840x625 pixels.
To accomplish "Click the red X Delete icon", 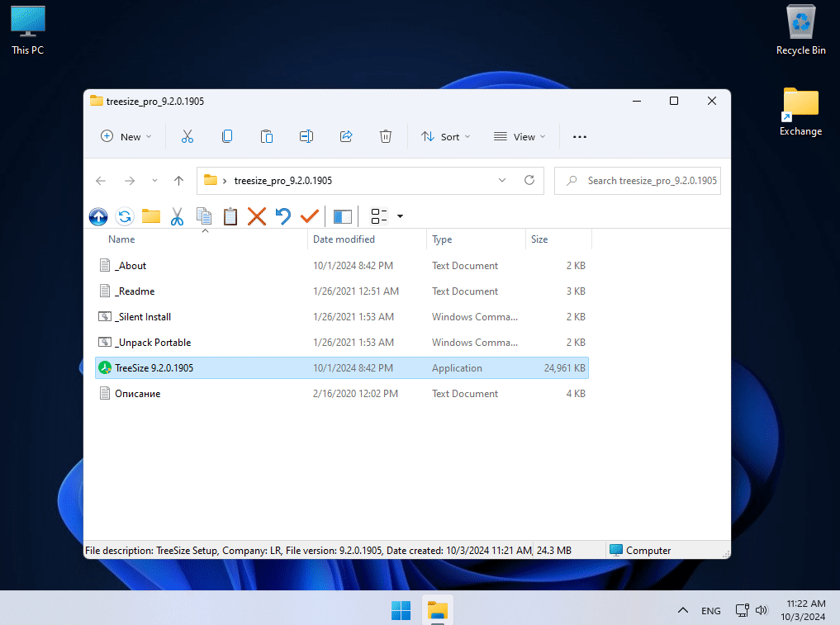I will click(x=257, y=216).
